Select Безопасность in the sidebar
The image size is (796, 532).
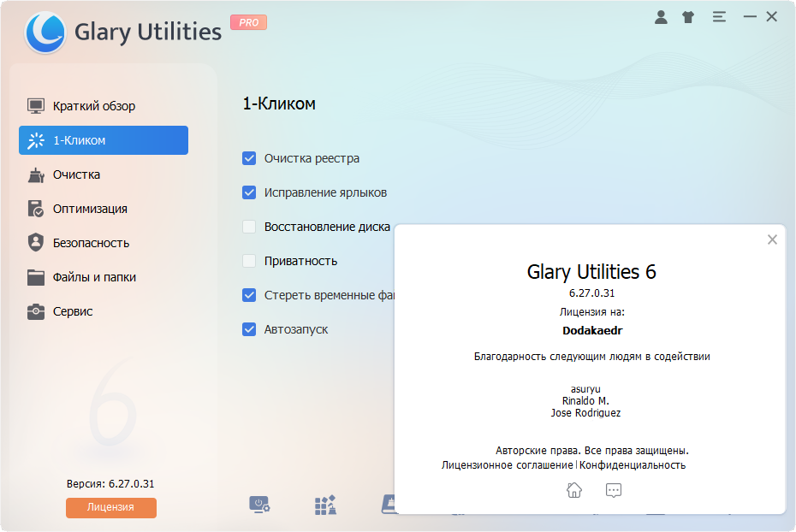click(x=91, y=243)
